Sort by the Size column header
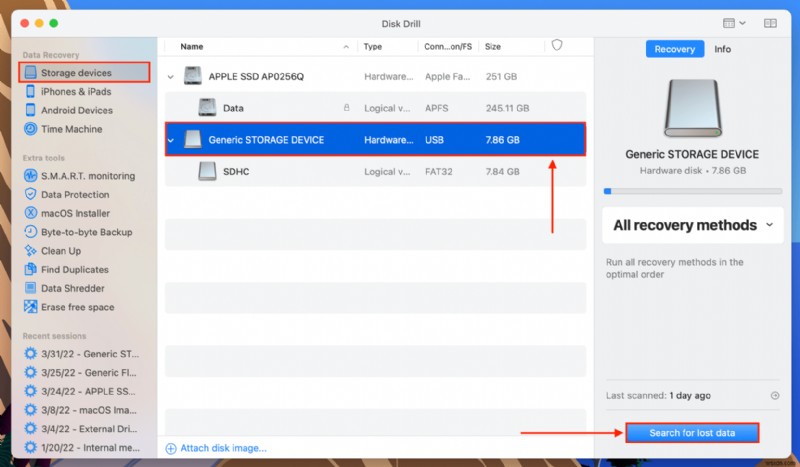Image resolution: width=800 pixels, height=467 pixels. (492, 46)
